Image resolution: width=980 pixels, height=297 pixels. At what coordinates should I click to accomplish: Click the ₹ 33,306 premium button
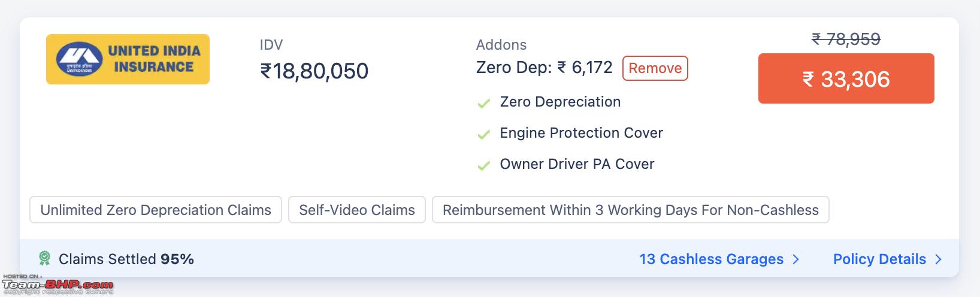(846, 78)
